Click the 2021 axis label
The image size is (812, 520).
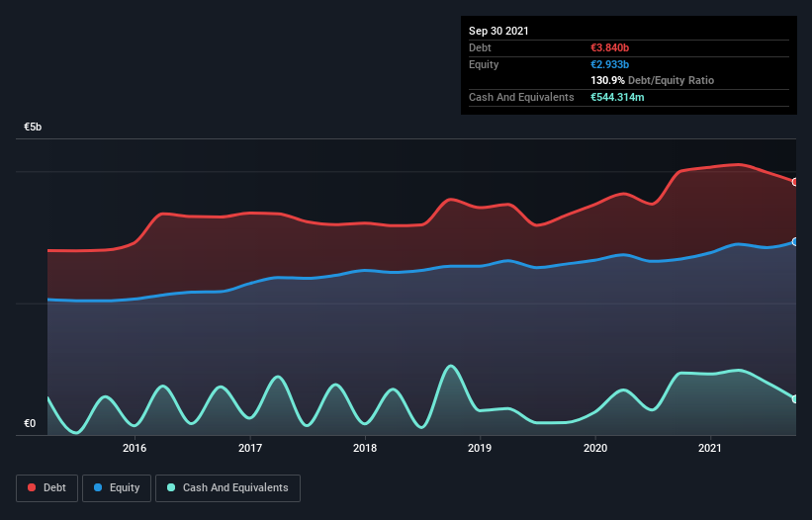pos(710,448)
